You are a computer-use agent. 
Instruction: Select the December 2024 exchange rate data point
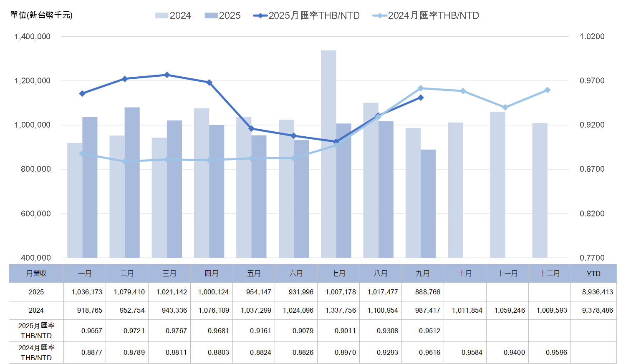pos(547,90)
